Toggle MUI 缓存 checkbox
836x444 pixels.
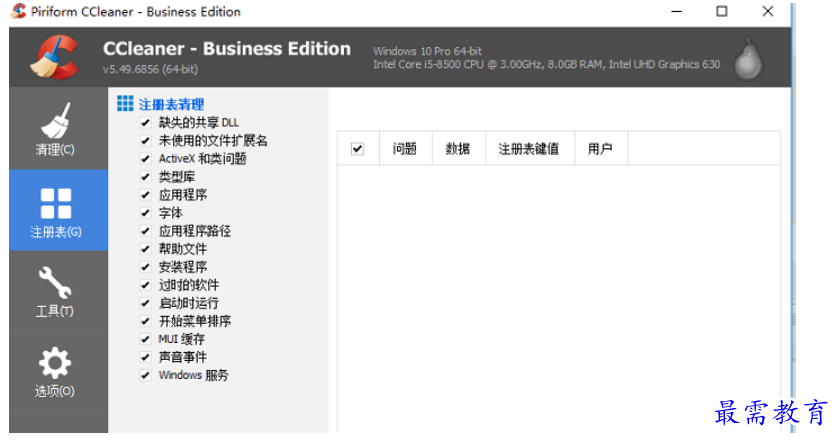145,339
